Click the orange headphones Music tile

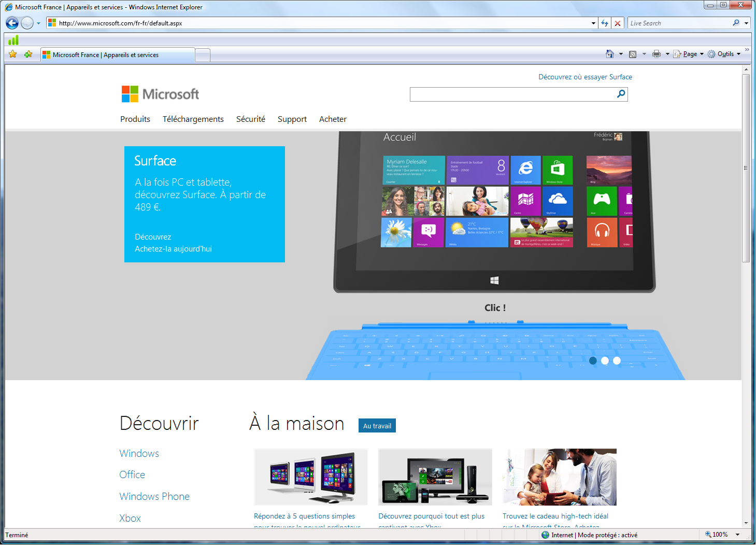point(602,232)
